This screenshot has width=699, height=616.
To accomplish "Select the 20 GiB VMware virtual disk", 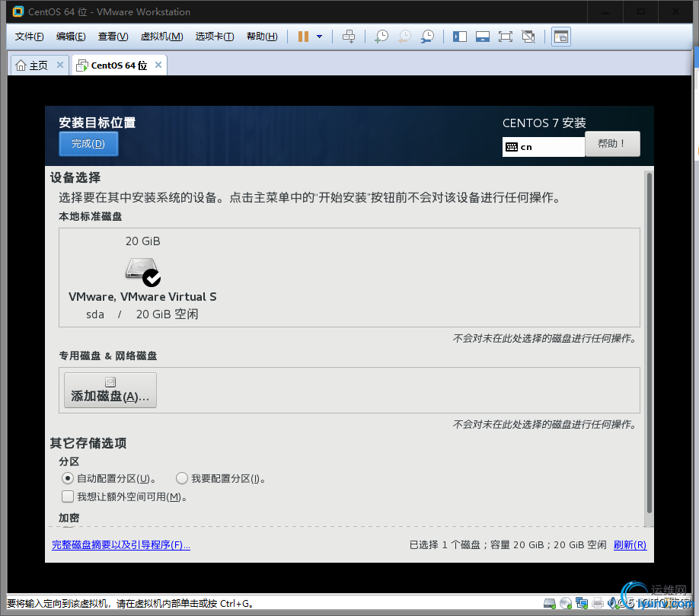I will point(142,277).
